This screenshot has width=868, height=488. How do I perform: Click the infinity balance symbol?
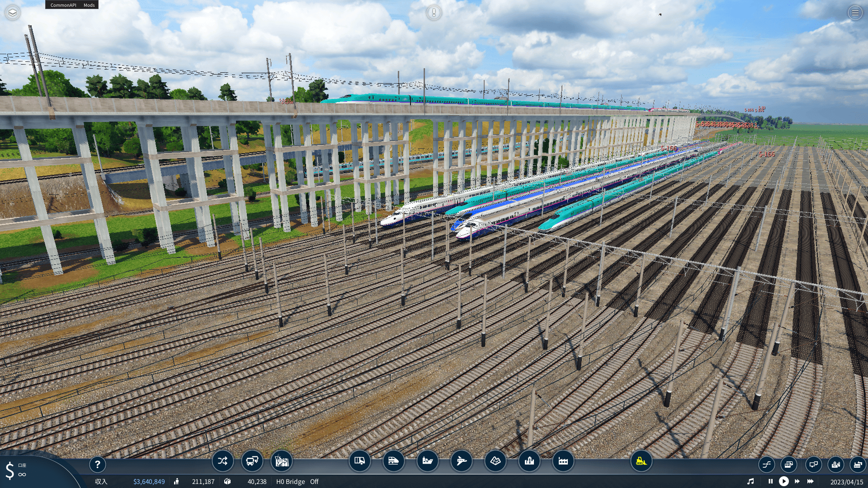tap(22, 474)
